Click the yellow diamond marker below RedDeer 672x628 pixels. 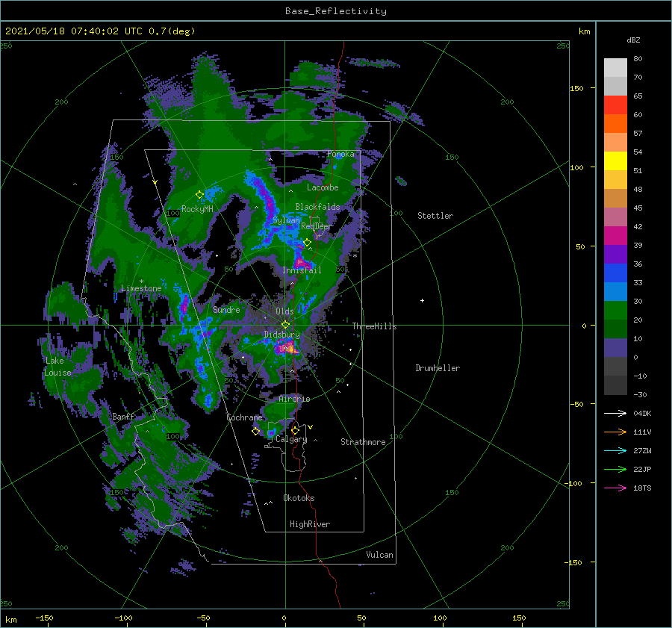click(x=307, y=243)
